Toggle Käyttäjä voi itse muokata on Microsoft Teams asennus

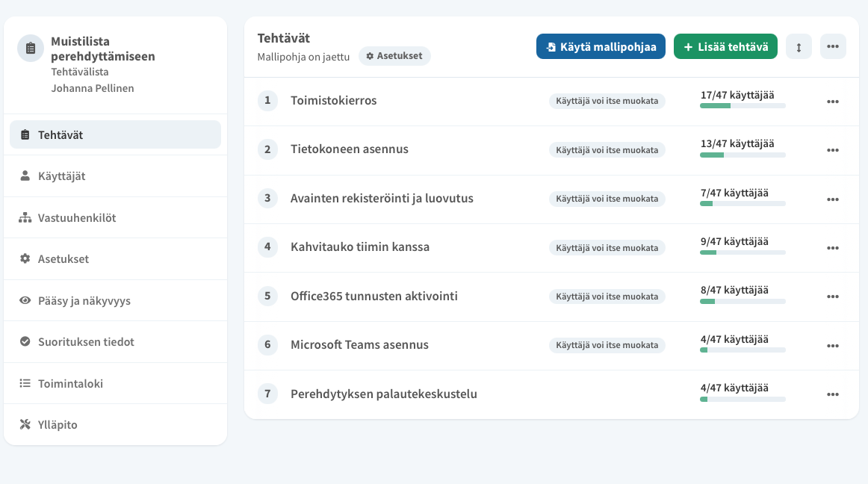pos(607,345)
